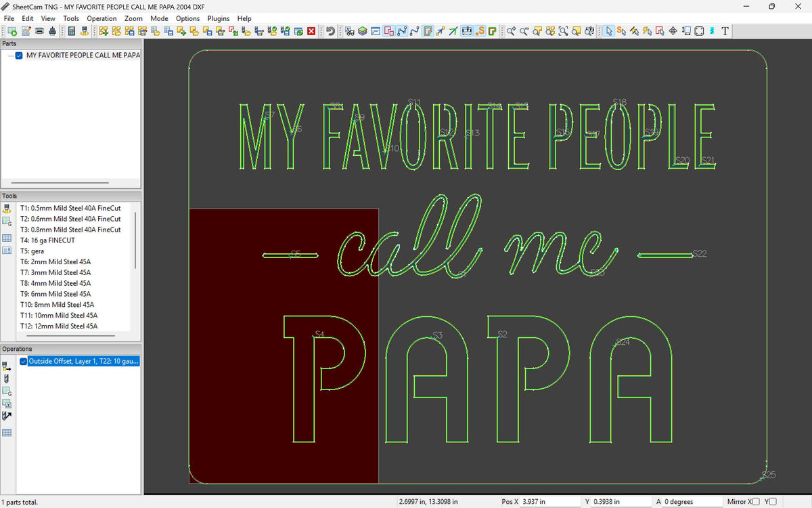The height and width of the screenshot is (508, 812).
Task: Select the Text tool T icon
Action: pyautogui.click(x=725, y=31)
